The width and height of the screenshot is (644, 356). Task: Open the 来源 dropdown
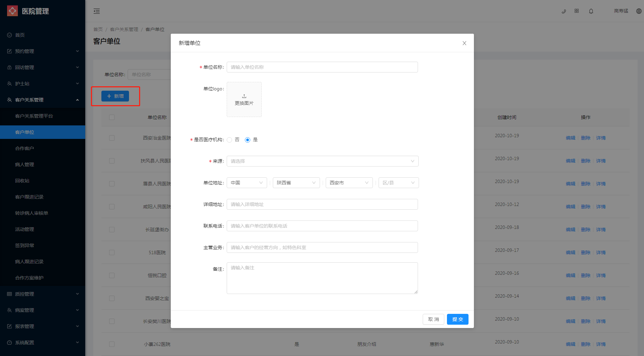323,161
